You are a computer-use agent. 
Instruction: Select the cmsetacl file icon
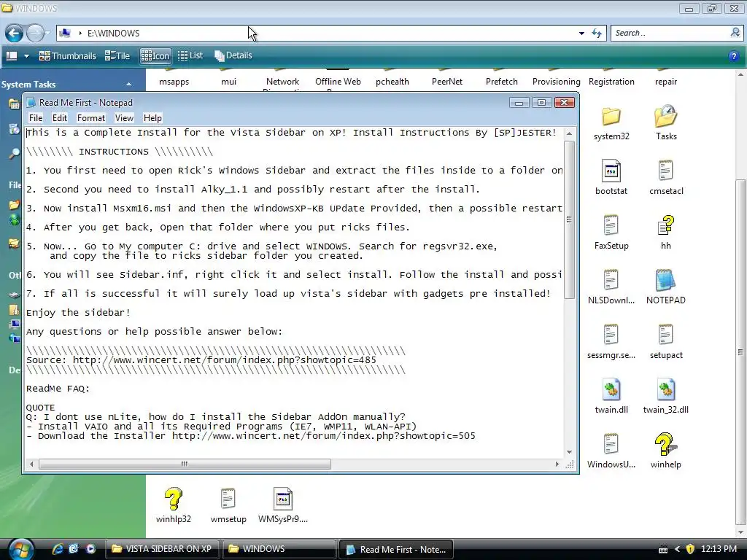pyautogui.click(x=665, y=171)
